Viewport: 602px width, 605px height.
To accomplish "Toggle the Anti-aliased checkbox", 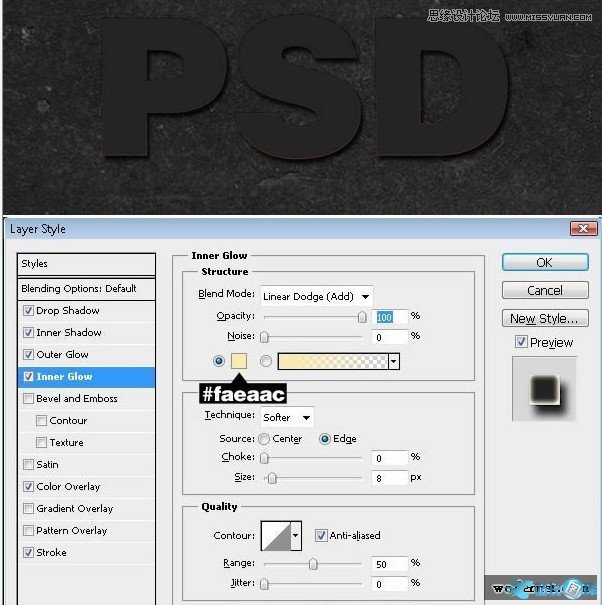I will [321, 536].
